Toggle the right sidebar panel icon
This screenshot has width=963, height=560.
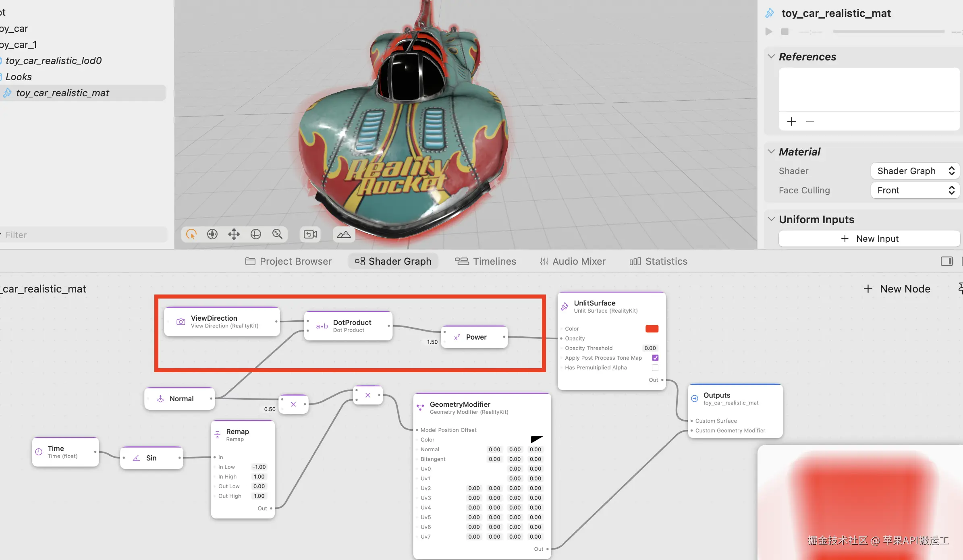[946, 261]
